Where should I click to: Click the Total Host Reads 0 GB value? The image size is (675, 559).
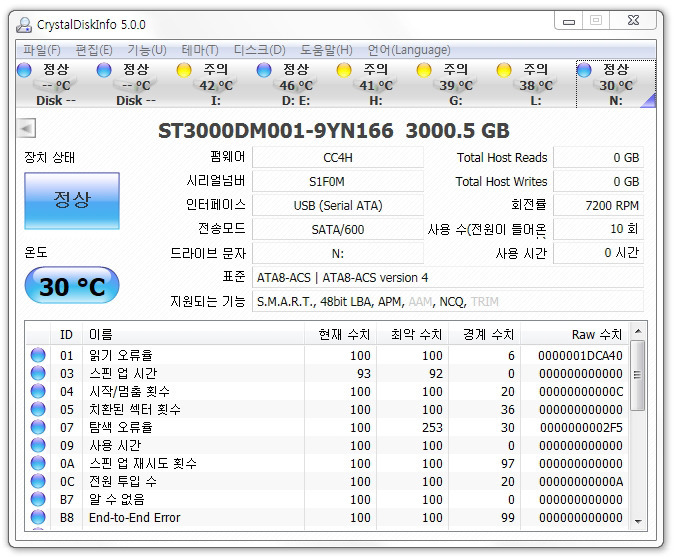[598, 158]
